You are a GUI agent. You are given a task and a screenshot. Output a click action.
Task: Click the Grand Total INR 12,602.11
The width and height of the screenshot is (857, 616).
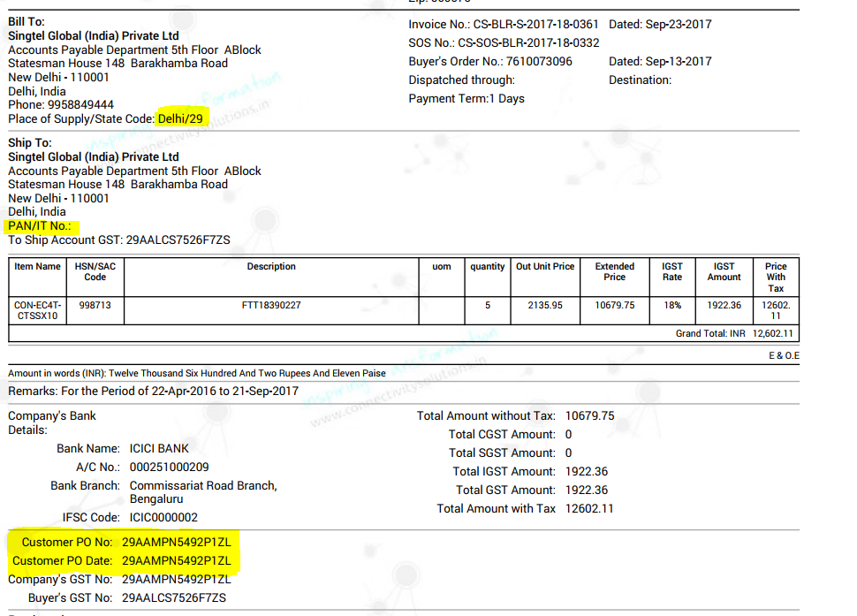(772, 333)
